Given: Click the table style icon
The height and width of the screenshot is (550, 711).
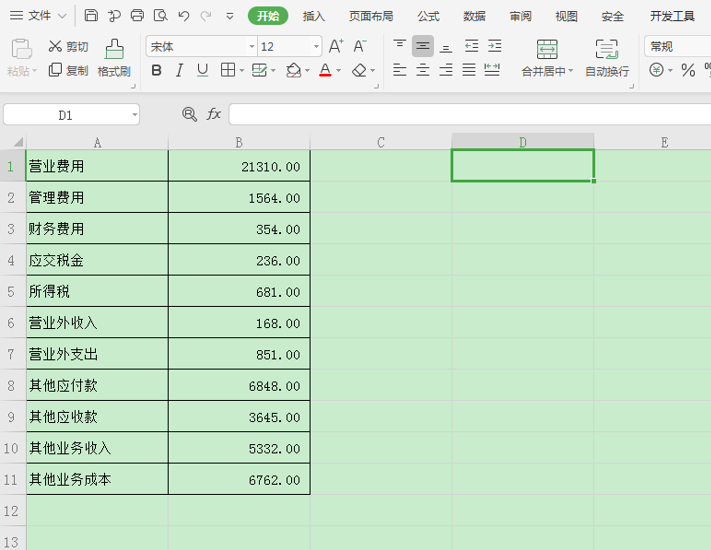Looking at the screenshot, I should click(x=259, y=70).
